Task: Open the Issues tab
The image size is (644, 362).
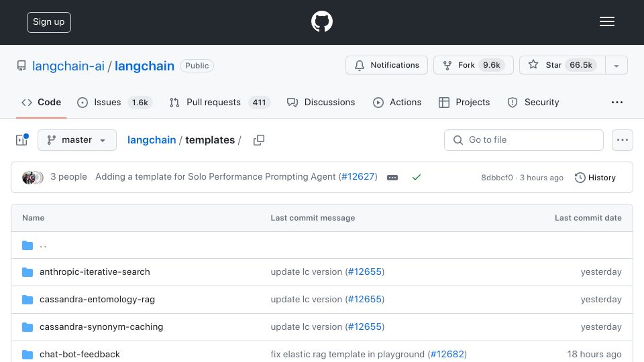Action: coord(115,102)
